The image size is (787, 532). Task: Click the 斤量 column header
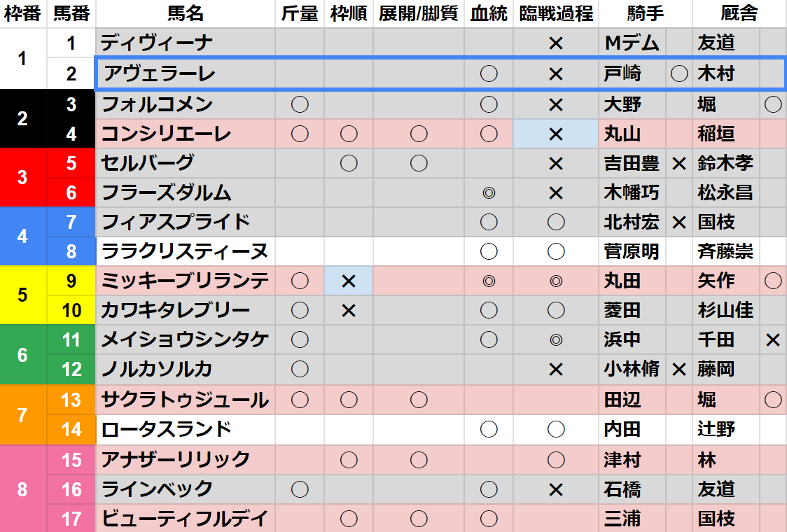[298, 13]
